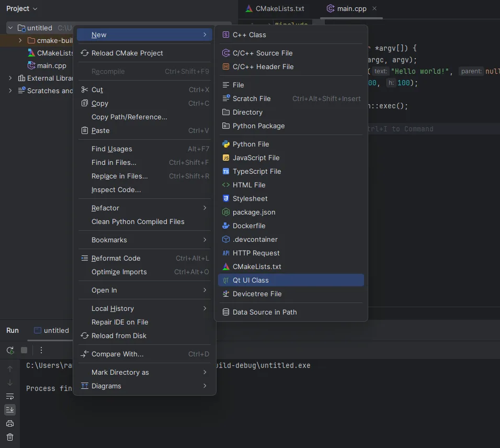Click the .devcontainer cube icon
The width and height of the screenshot is (500, 448).
tap(226, 239)
